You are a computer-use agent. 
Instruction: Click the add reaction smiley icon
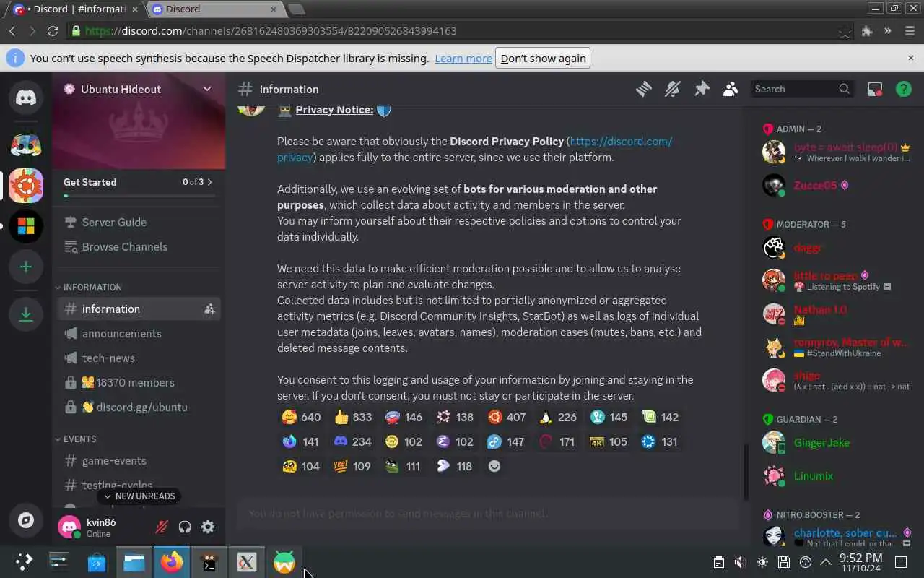(x=494, y=466)
